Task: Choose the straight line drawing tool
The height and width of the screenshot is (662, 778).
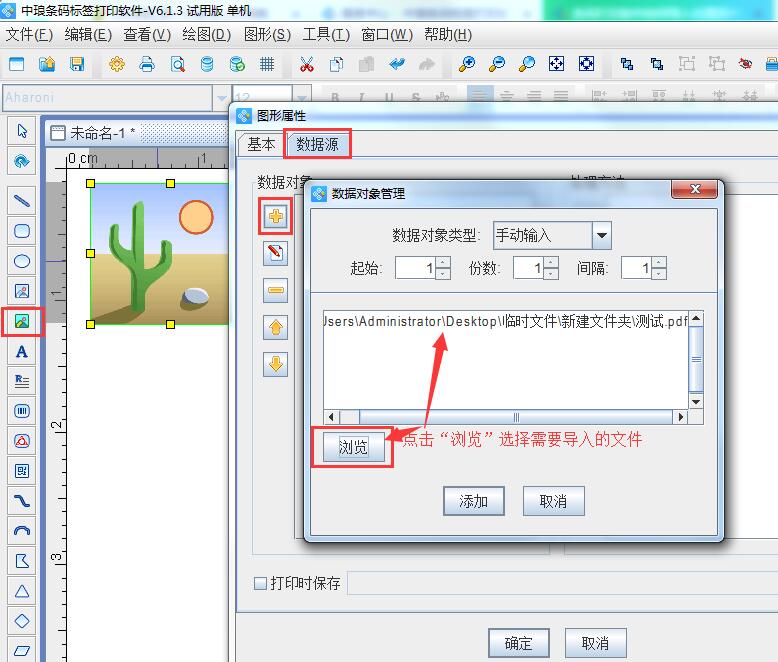Action: (22, 200)
